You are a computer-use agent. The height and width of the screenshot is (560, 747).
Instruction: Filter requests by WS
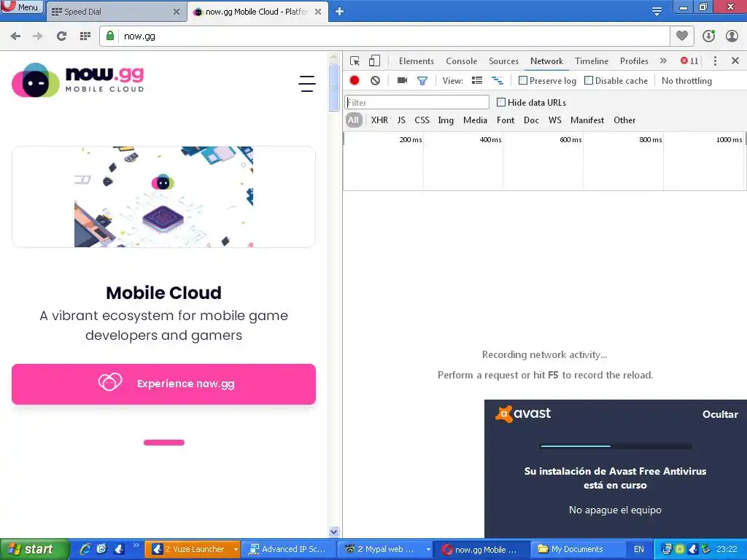(x=555, y=120)
